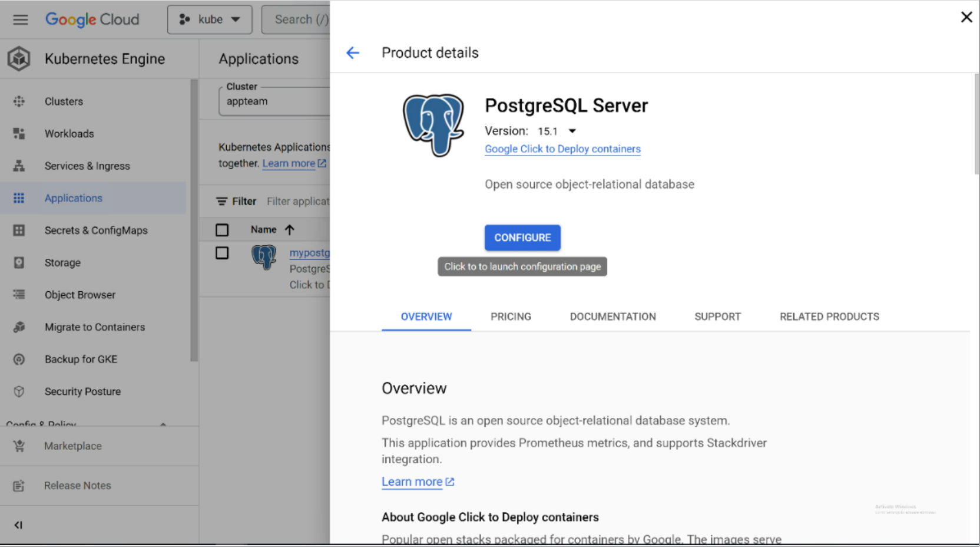Click the Secrets & ConfigMaps icon
The height and width of the screenshot is (547, 980).
[19, 230]
